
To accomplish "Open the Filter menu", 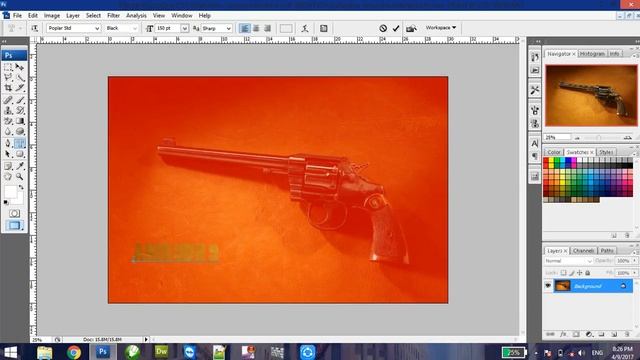I will 113,16.
